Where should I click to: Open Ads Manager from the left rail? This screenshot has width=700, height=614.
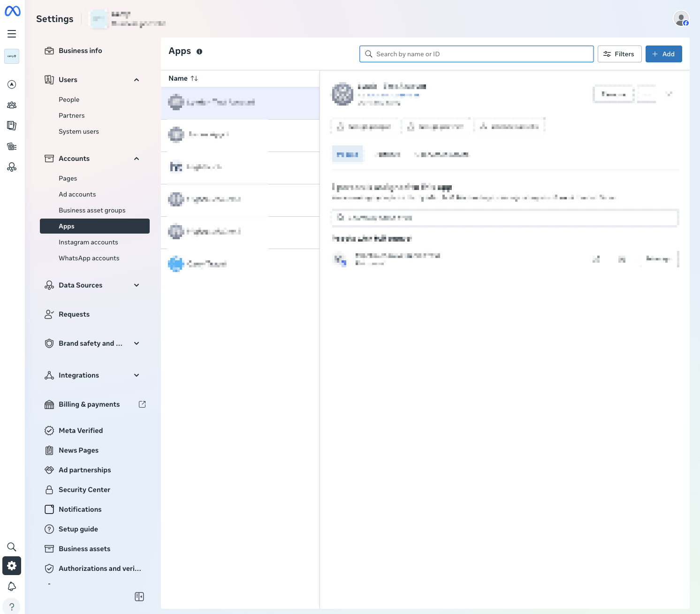point(12,84)
